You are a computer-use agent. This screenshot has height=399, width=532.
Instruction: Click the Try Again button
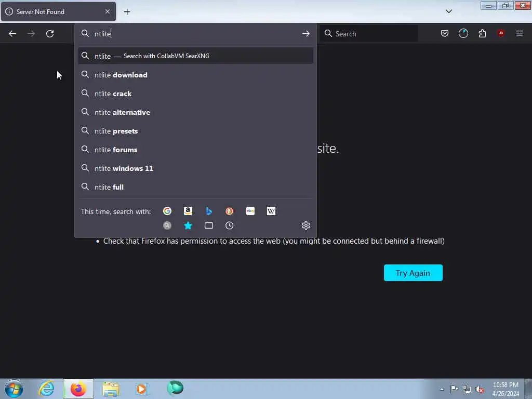click(x=413, y=273)
